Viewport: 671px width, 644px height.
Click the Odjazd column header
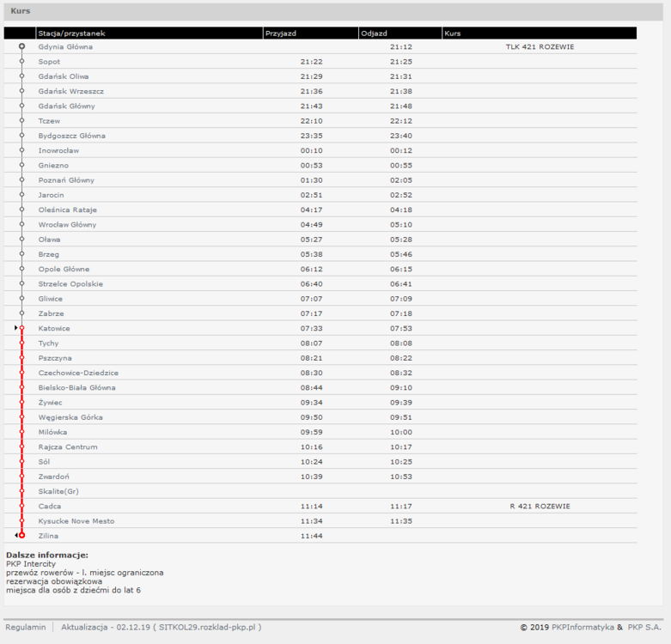pyautogui.click(x=400, y=33)
